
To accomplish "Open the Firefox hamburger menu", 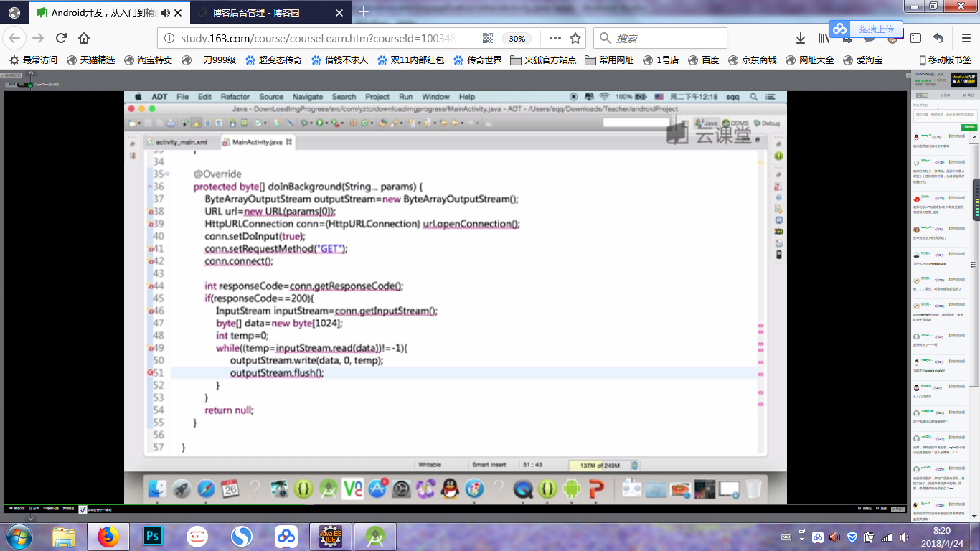I will point(966,38).
